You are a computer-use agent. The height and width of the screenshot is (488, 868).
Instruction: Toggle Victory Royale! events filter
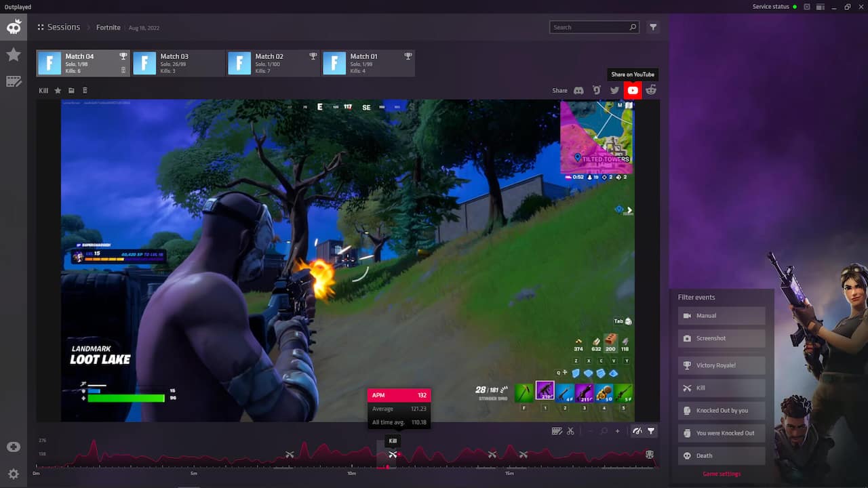(722, 365)
